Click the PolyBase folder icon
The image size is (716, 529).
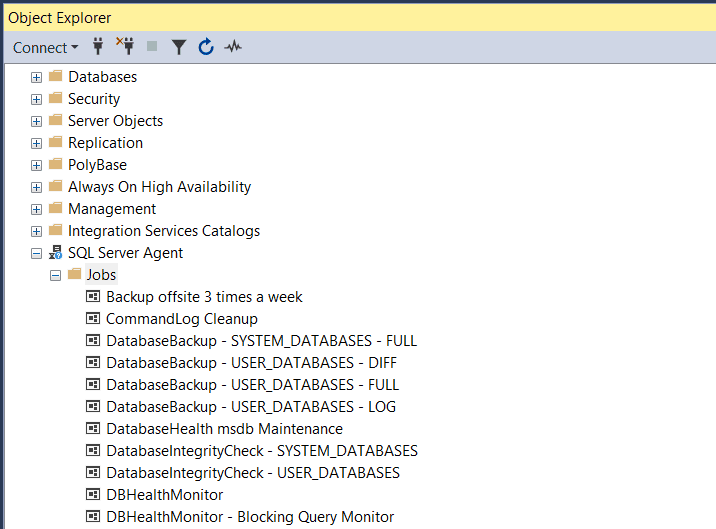click(x=55, y=163)
